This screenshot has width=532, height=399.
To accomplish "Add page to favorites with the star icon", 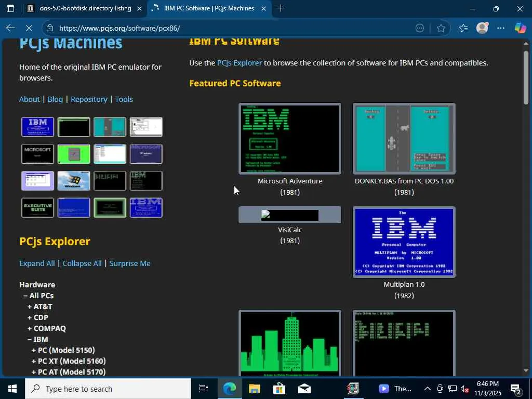I will [441, 28].
